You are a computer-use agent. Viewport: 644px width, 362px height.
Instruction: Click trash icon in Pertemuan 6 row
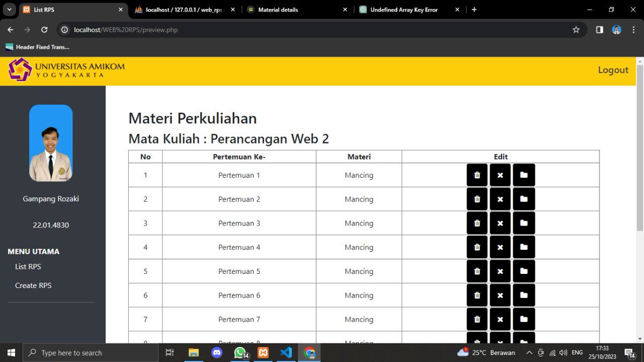tap(477, 295)
